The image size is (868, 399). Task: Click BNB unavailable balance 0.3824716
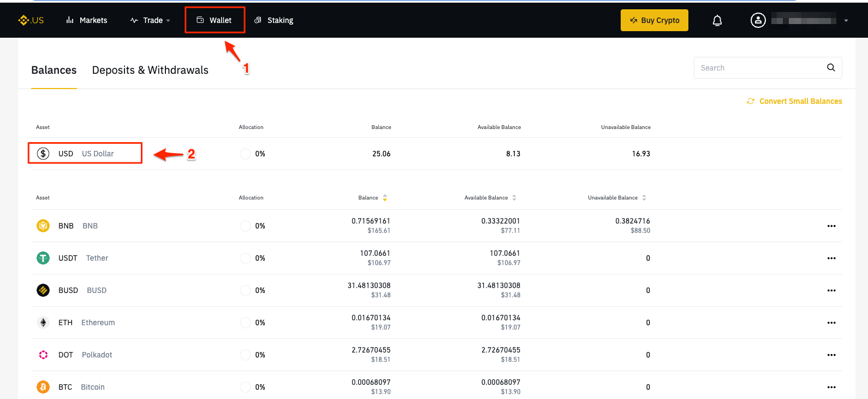633,221
